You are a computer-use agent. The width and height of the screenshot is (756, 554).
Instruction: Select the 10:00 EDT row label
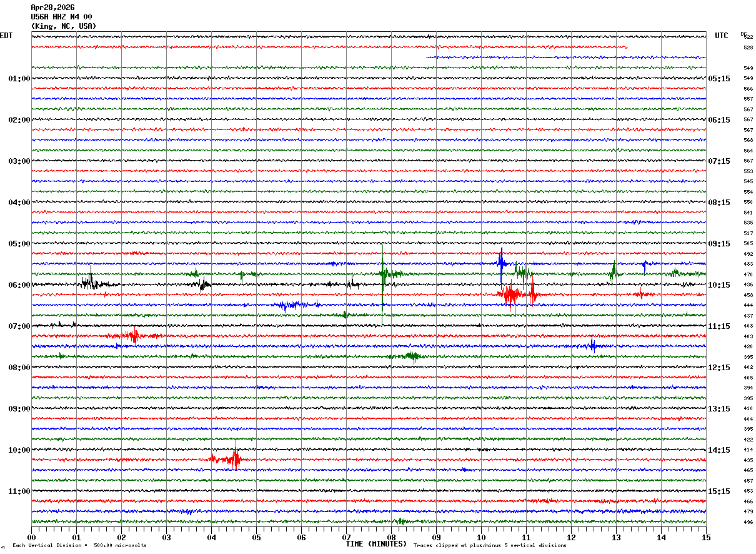tap(19, 450)
